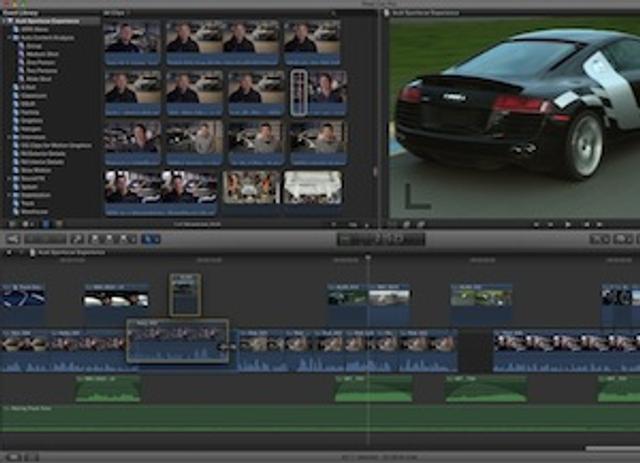Play the clip in the viewer
Image resolution: width=640 pixels, height=463 pixels.
[568, 224]
